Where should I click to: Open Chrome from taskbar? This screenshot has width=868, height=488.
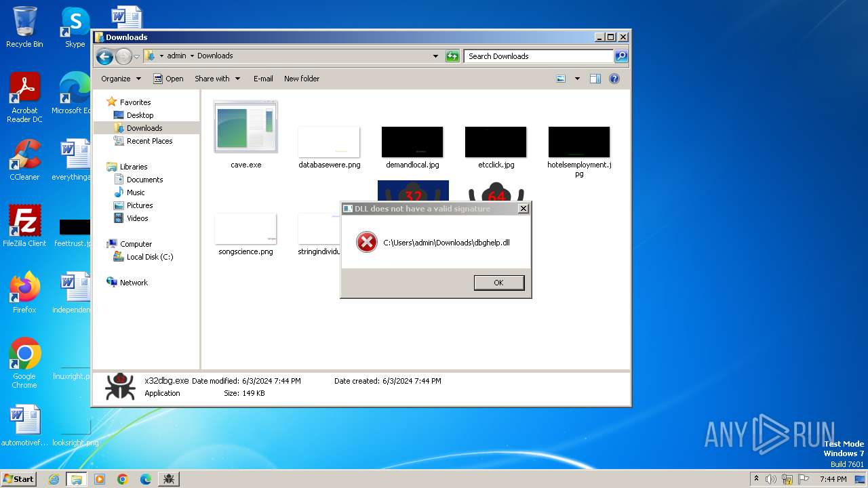click(x=123, y=479)
